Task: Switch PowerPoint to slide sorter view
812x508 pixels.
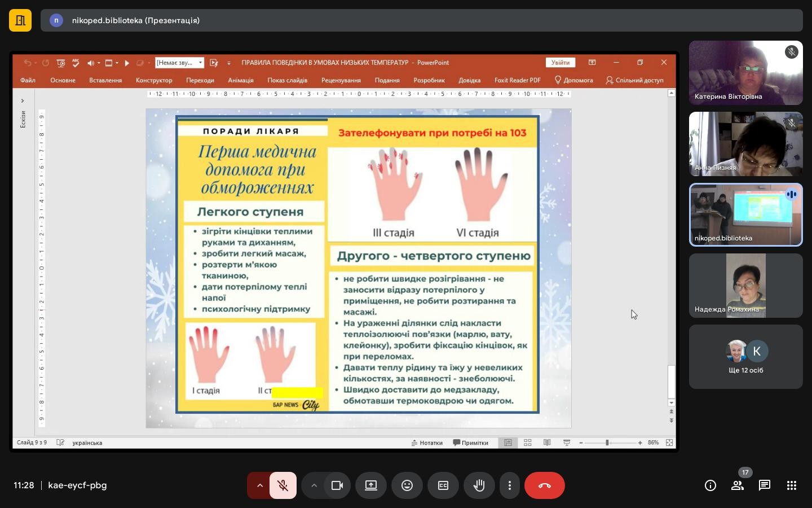Action: [528, 443]
